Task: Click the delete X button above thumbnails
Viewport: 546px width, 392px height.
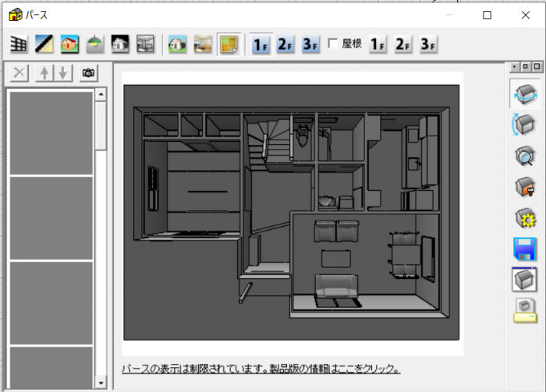Action: click(x=19, y=73)
